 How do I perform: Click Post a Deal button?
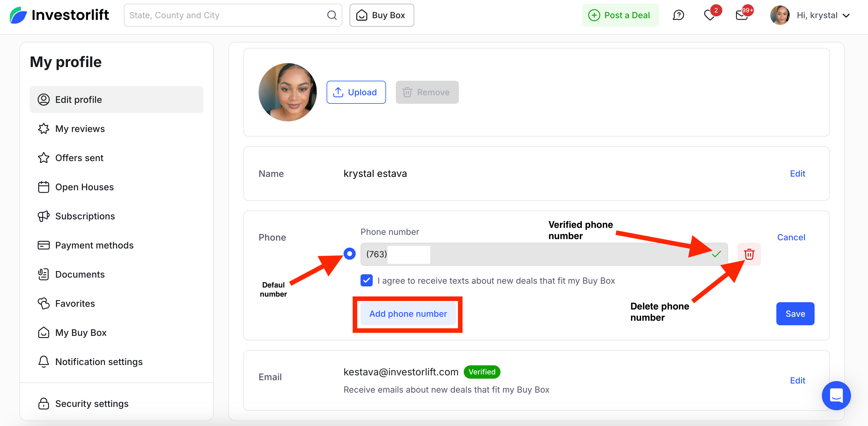[x=620, y=15]
